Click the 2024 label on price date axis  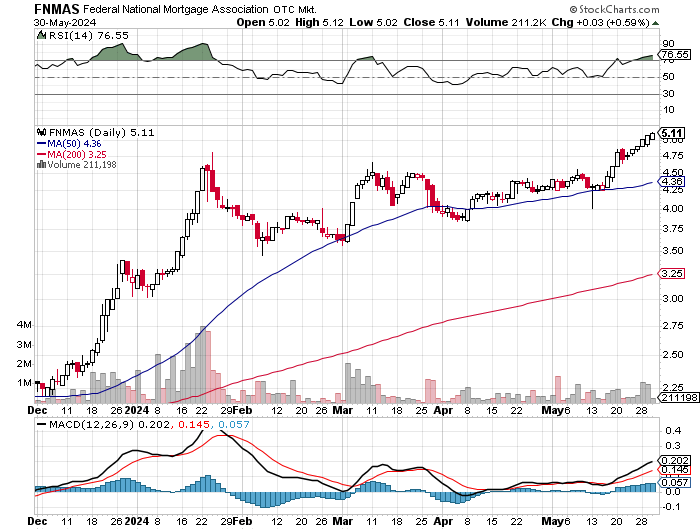click(137, 410)
